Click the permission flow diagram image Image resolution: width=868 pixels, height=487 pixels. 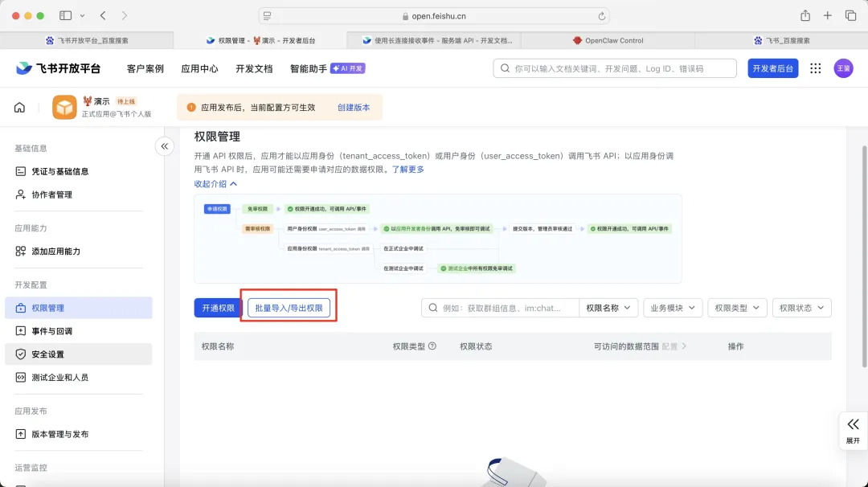pyautogui.click(x=437, y=239)
